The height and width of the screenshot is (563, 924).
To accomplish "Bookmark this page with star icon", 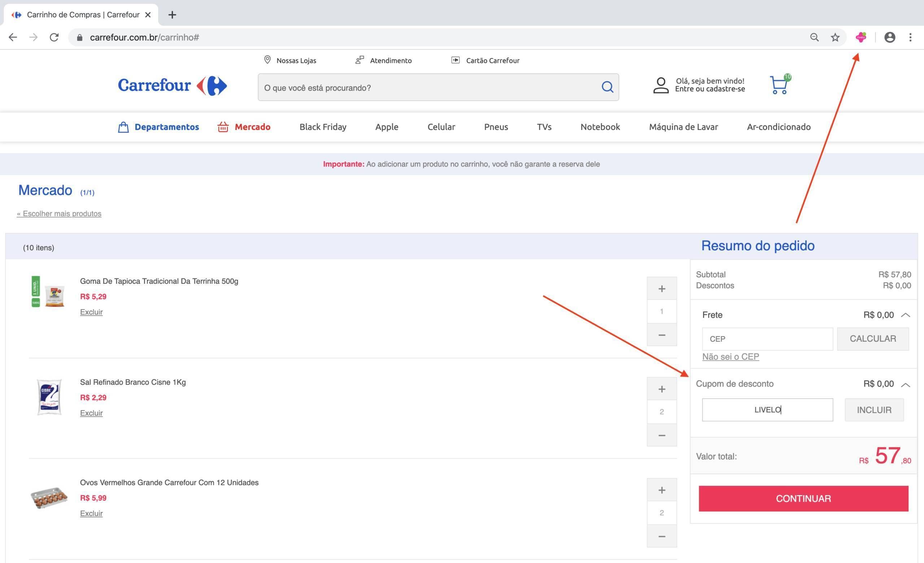I will pyautogui.click(x=835, y=37).
